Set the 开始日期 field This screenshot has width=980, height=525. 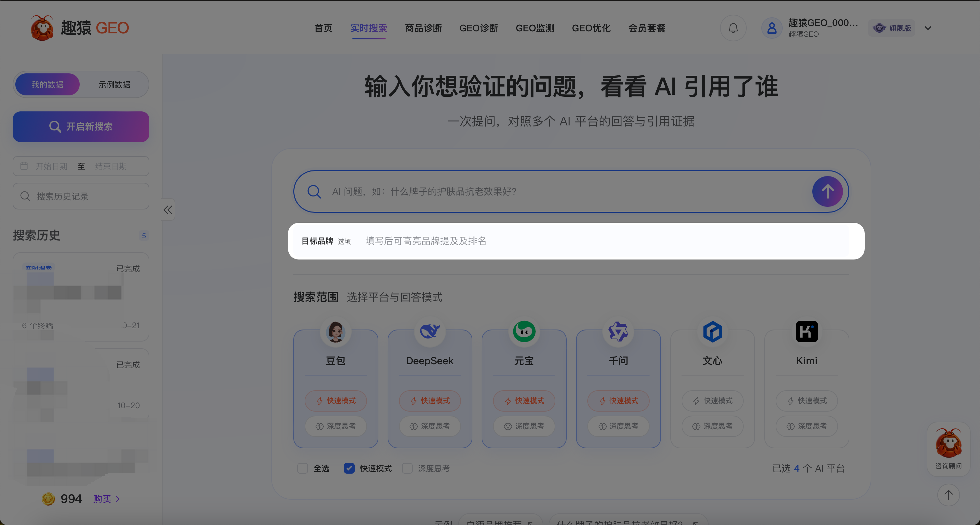point(51,166)
